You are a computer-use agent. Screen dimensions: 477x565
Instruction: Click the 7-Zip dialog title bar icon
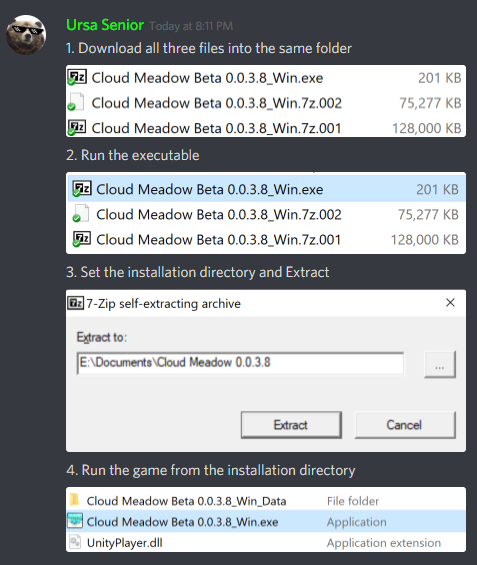(76, 303)
